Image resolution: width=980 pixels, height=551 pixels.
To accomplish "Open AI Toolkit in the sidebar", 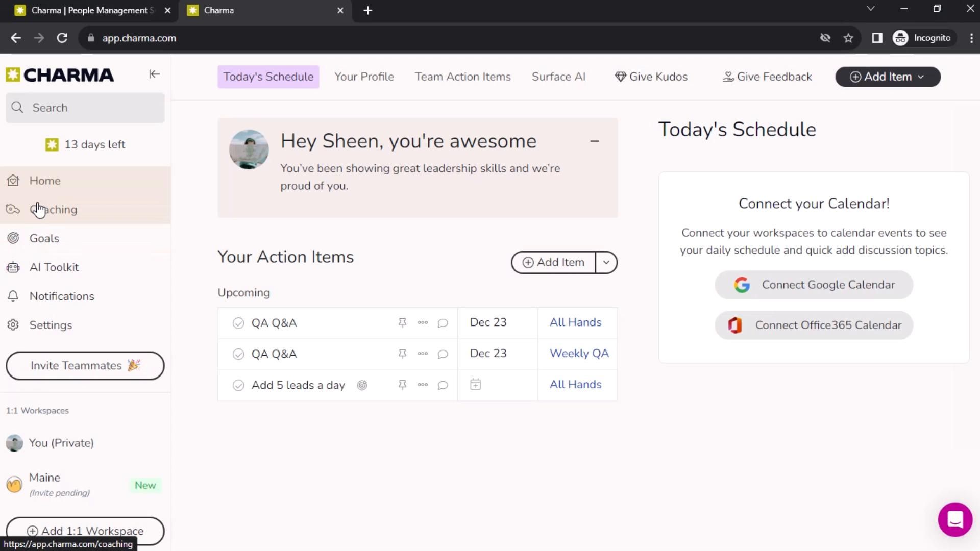I will point(85,267).
